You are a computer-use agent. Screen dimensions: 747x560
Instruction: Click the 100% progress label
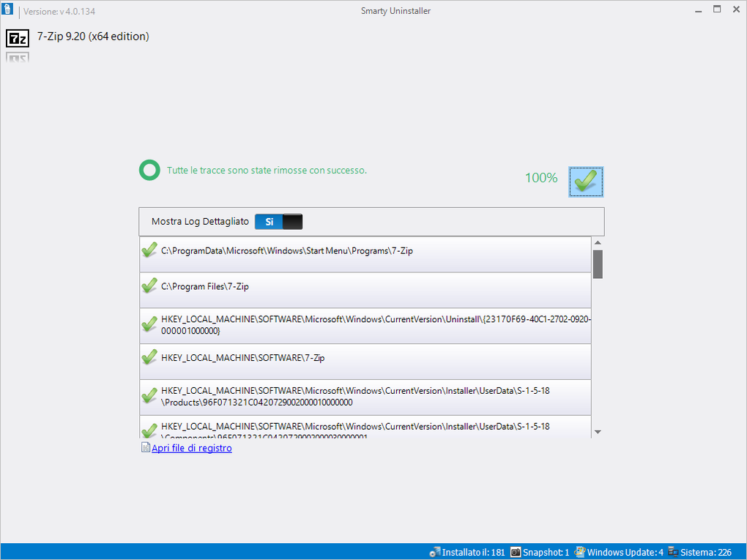(x=540, y=178)
